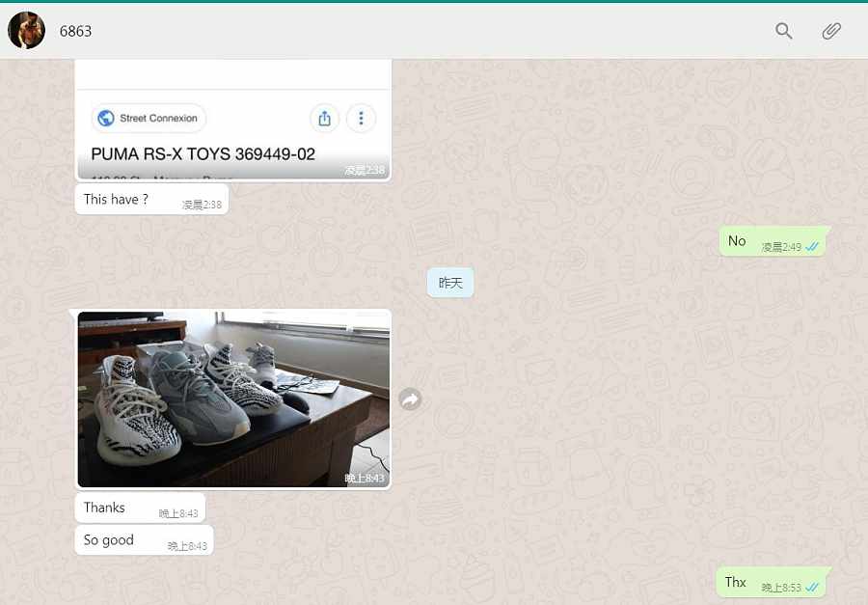Open the PUMA RS-X TOYS link preview

[203, 154]
